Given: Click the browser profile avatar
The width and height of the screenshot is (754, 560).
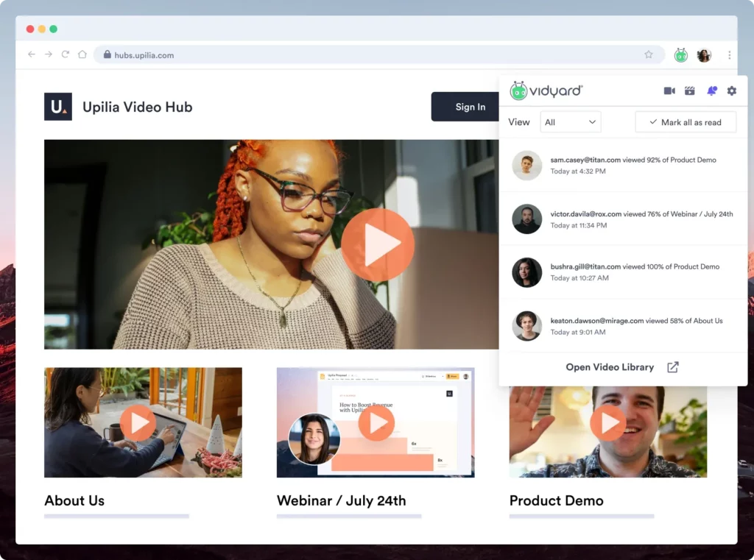Looking at the screenshot, I should [x=704, y=54].
